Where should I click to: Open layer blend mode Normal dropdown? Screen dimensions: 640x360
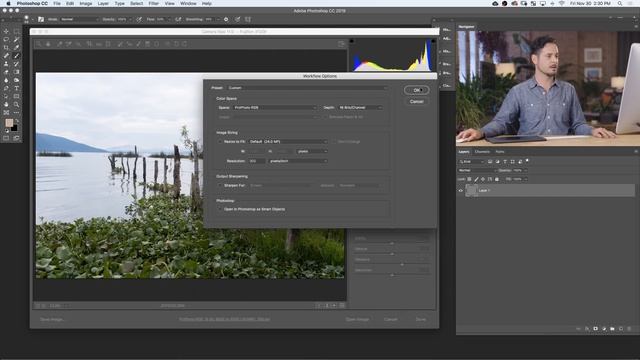click(x=477, y=171)
